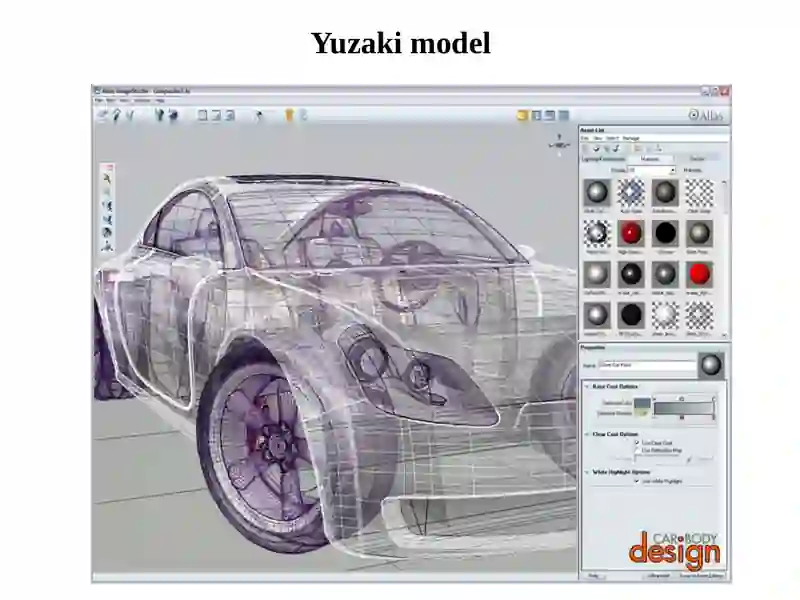Open the Select menu in the Asset List panel
The width and height of the screenshot is (800, 600).
612,138
